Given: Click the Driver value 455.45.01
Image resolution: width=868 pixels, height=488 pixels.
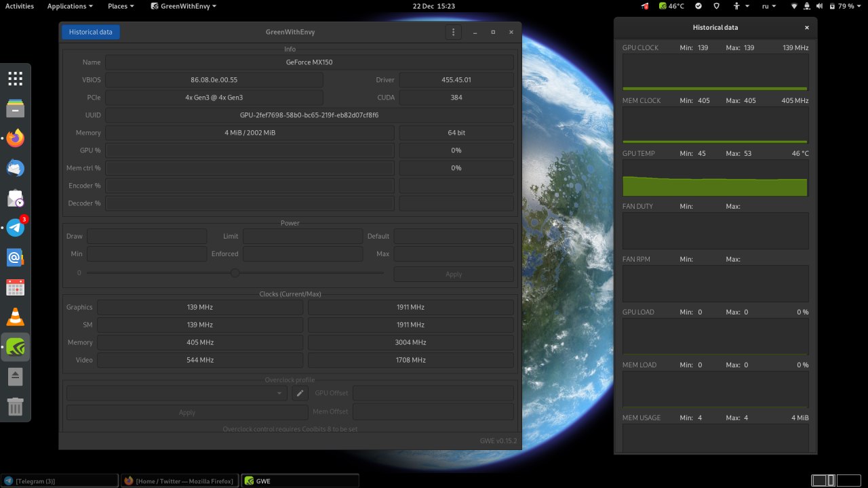Looking at the screenshot, I should coord(456,80).
